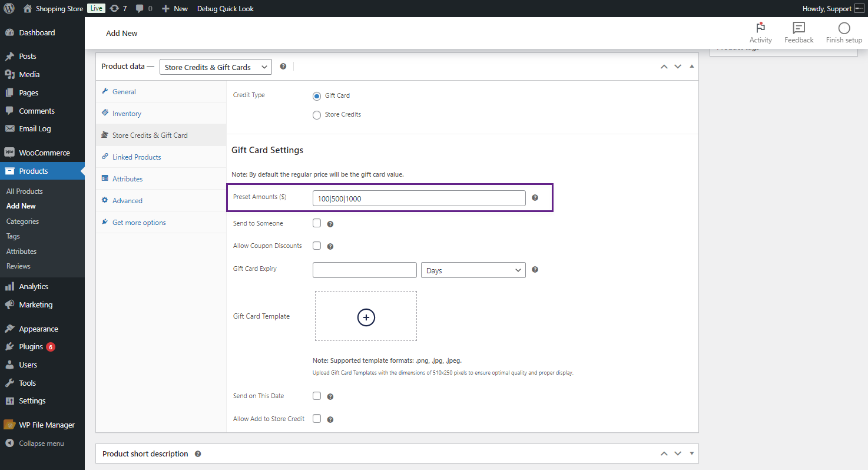868x470 pixels.
Task: Open Categories submenu link
Action: coord(22,221)
